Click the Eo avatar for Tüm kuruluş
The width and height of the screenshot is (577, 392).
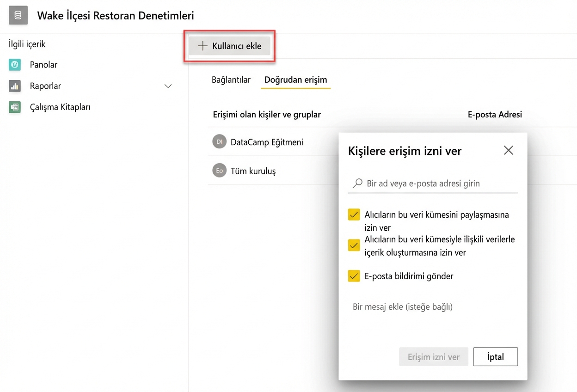point(219,171)
